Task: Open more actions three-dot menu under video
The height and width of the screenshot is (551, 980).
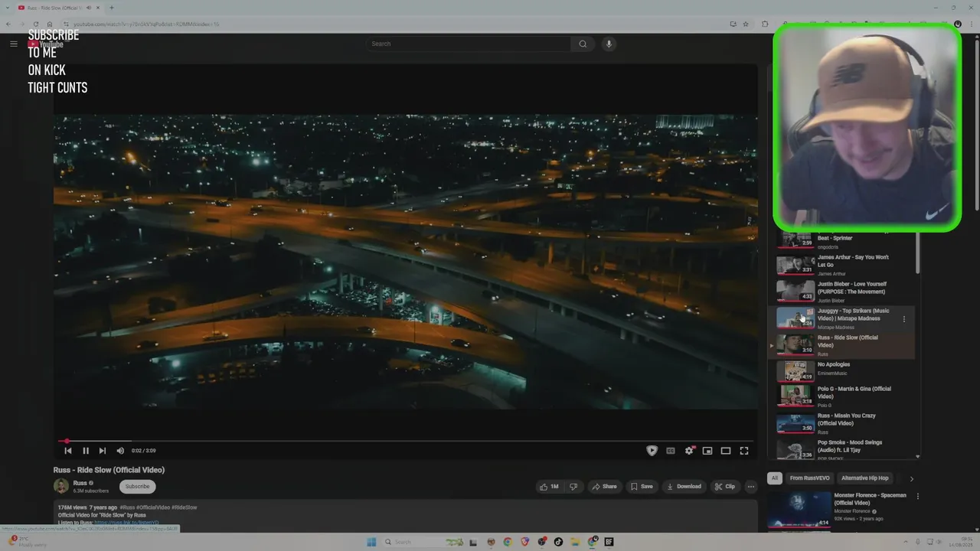Action: [751, 486]
